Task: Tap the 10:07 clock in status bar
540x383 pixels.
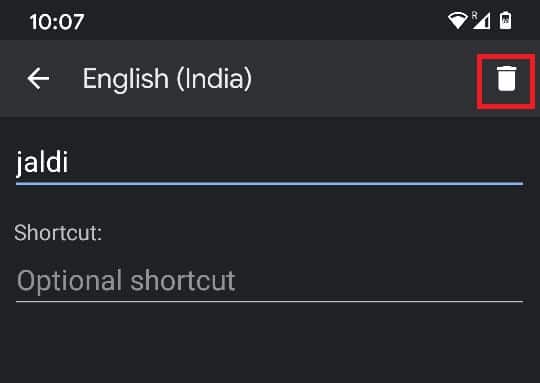Action: (x=57, y=22)
